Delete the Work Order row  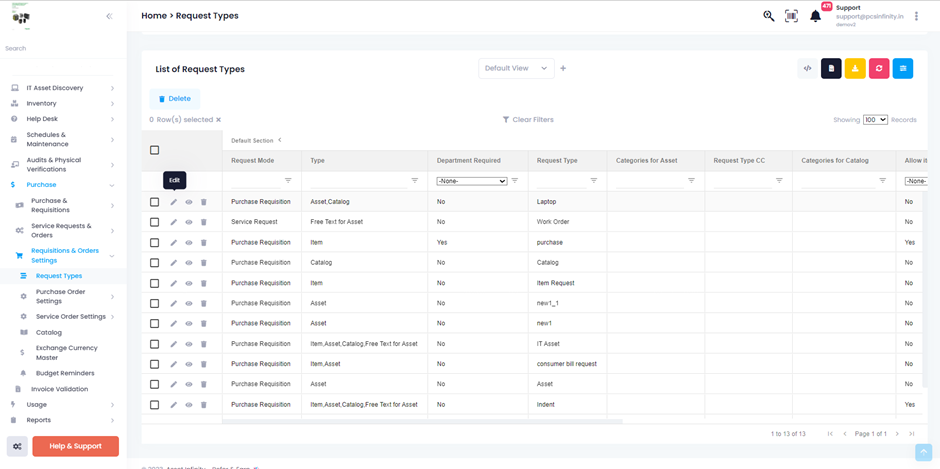[x=203, y=222]
